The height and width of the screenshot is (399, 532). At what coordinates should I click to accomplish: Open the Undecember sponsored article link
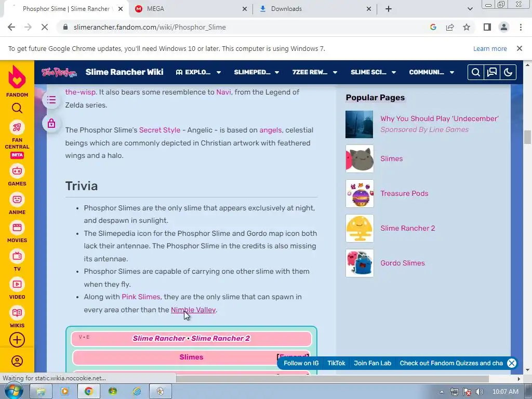coord(440,118)
